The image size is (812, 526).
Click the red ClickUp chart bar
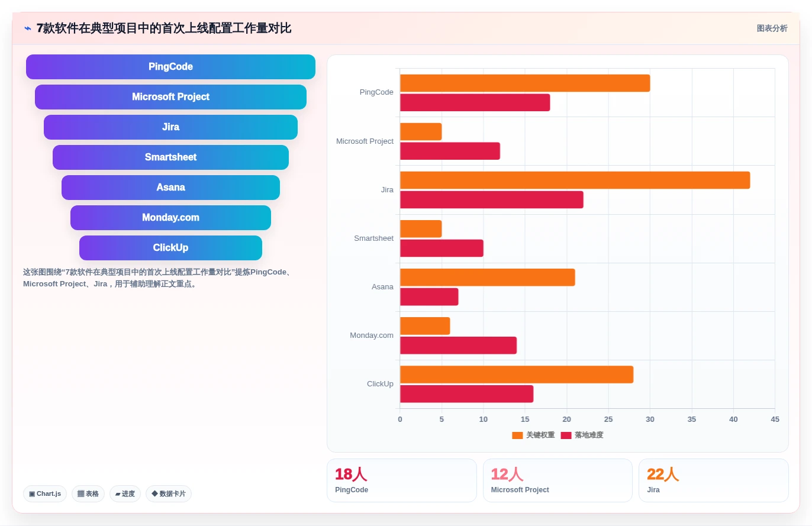[466, 393]
